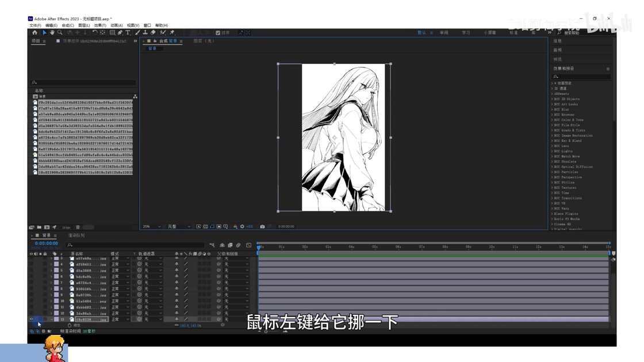Click the Home icon in toolbar
The image size is (644, 362).
[34, 32]
